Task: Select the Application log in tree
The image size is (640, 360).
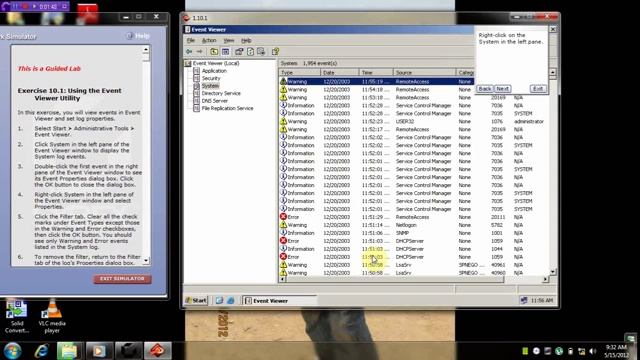Action: (x=214, y=71)
